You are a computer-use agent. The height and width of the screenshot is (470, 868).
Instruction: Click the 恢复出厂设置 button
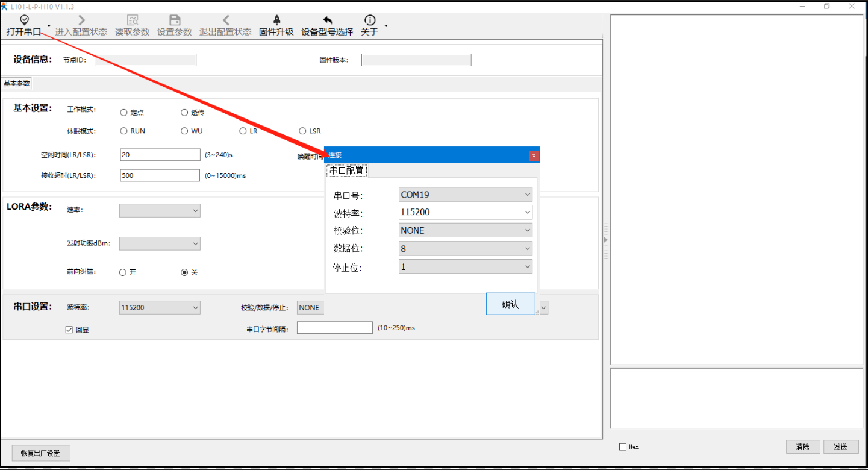pos(41,453)
